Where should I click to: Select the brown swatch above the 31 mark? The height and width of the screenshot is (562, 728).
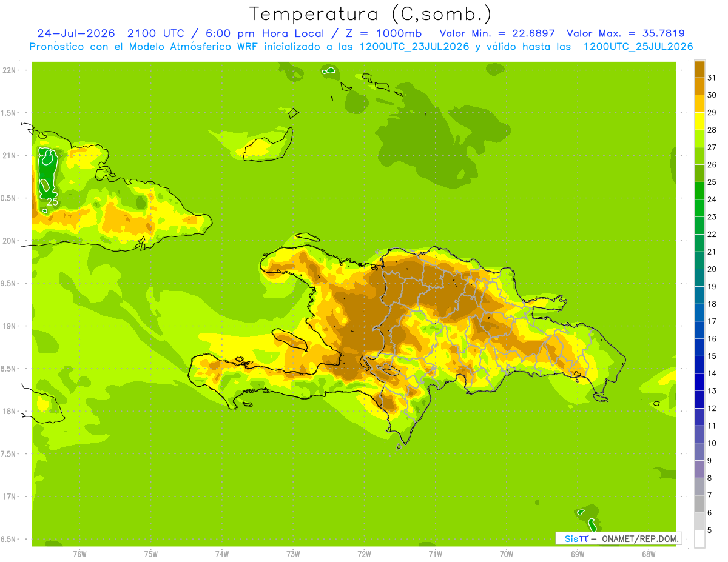click(699, 69)
